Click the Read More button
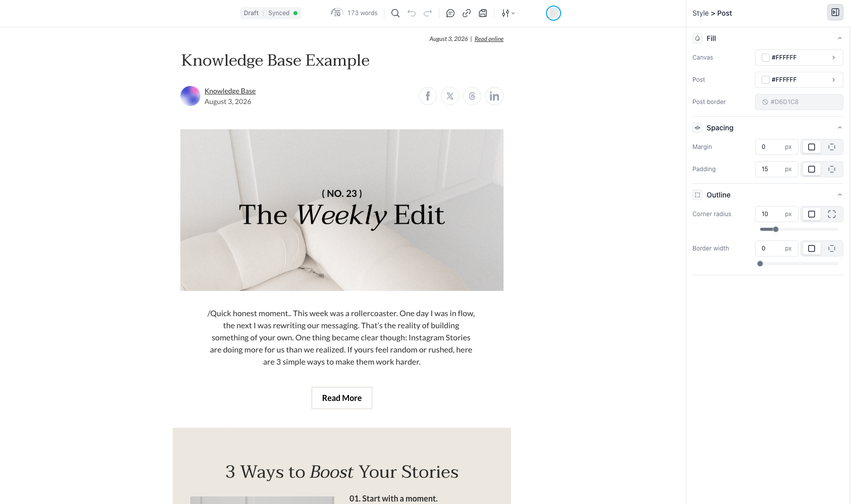This screenshot has height=504, width=851. point(342,398)
